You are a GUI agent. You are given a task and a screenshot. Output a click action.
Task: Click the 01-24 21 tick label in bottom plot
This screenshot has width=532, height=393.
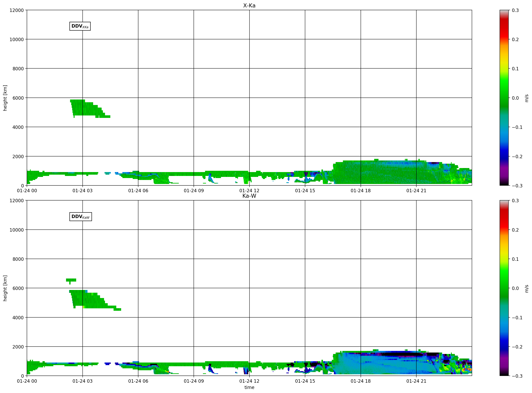coord(416,381)
